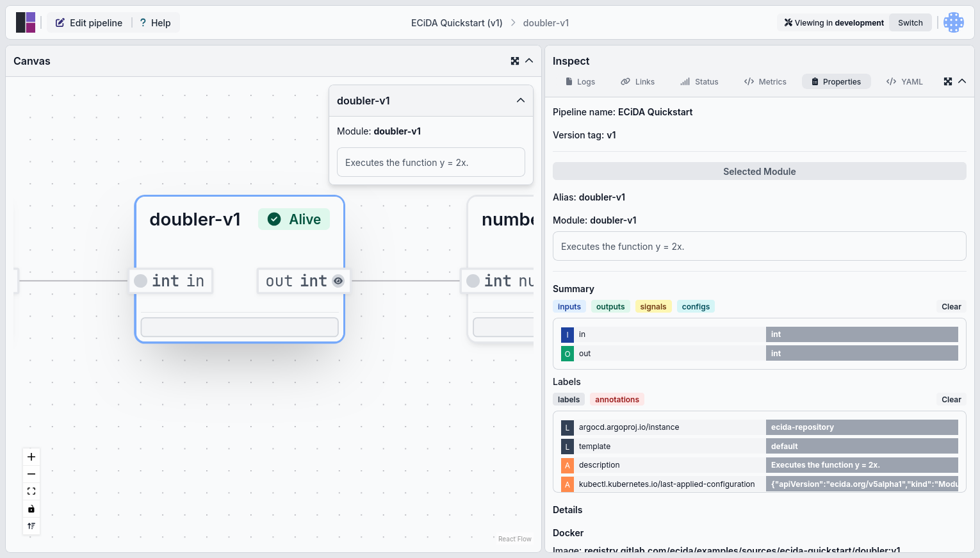Toggle the annotations filter chip
The height and width of the screenshot is (558, 980).
pyautogui.click(x=617, y=399)
